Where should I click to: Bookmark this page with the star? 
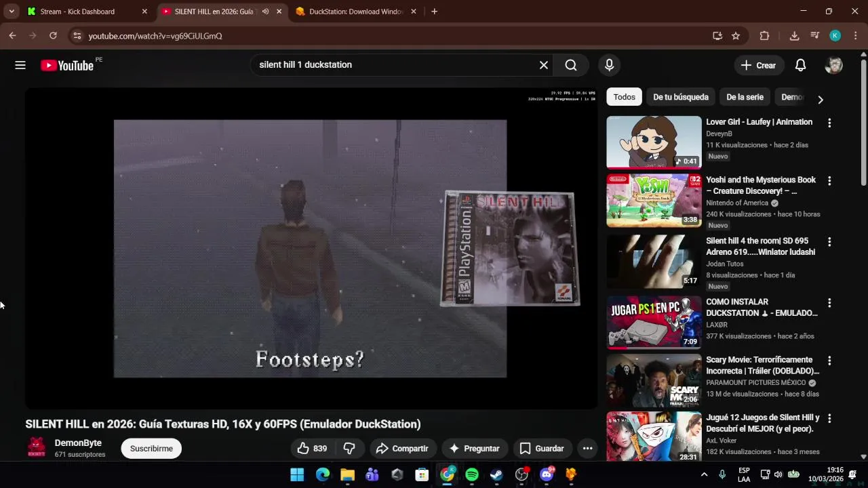(x=736, y=36)
